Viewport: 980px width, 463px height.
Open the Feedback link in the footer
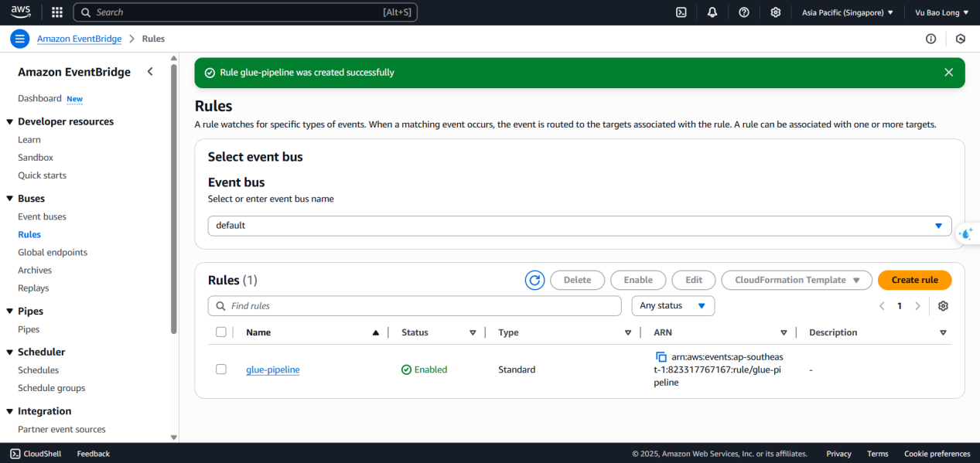point(94,454)
